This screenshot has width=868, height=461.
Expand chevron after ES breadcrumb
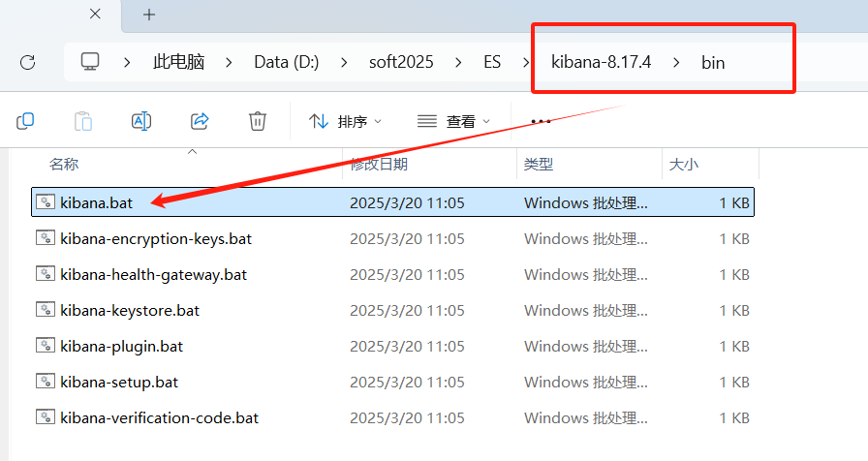coord(526,63)
